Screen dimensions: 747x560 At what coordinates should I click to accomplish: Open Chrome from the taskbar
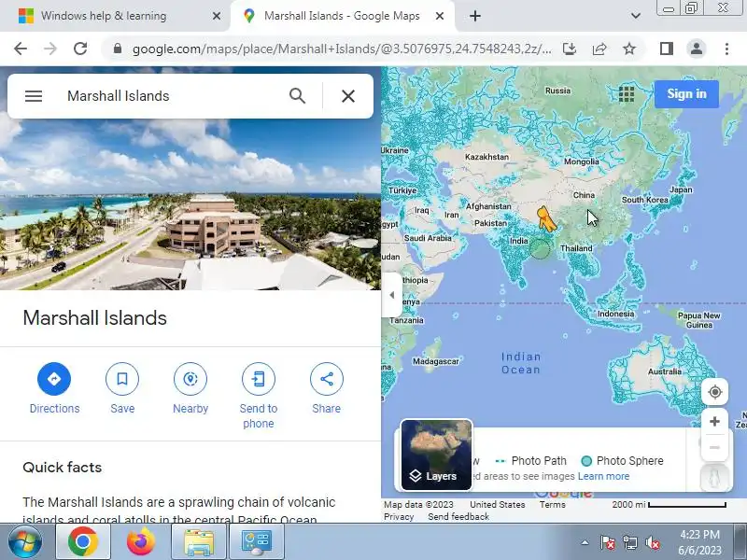coord(83,542)
